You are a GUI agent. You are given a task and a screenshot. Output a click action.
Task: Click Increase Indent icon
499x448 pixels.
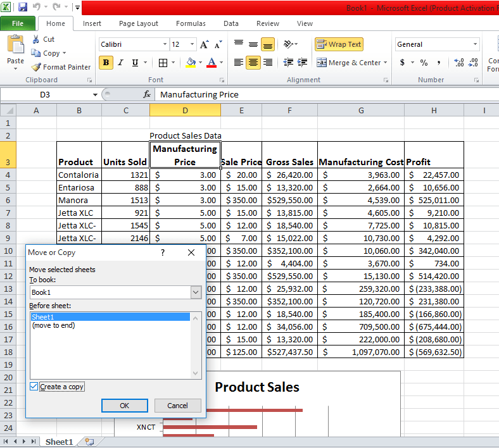(302, 63)
